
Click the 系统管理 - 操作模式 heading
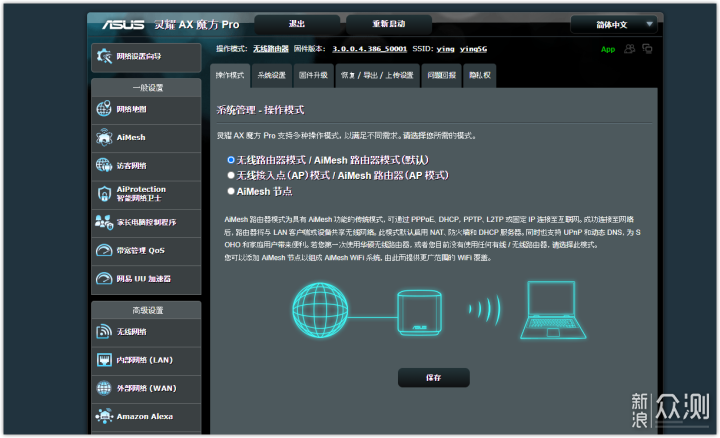[x=260, y=110]
